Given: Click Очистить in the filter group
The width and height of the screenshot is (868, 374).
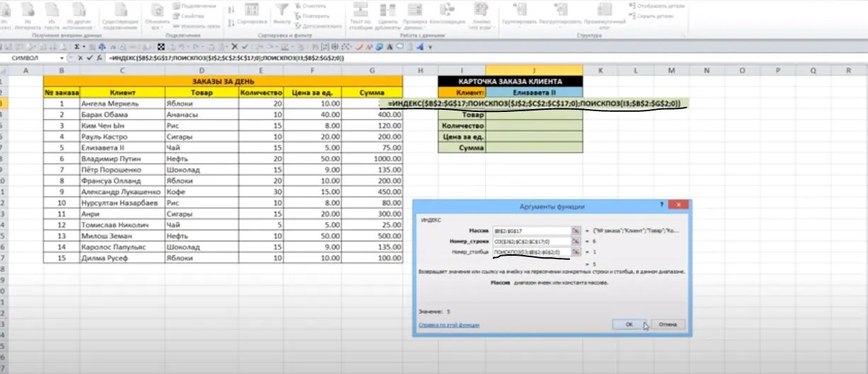Looking at the screenshot, I should 310,6.
